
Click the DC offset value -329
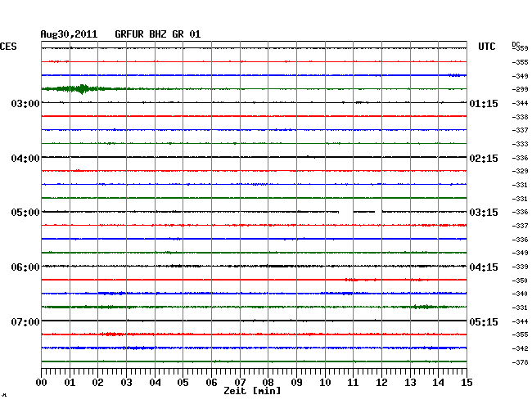520,171
